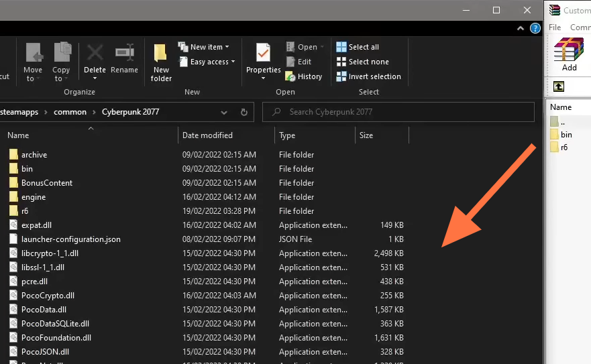
Task: Click Select none in the ribbon
Action: (362, 62)
